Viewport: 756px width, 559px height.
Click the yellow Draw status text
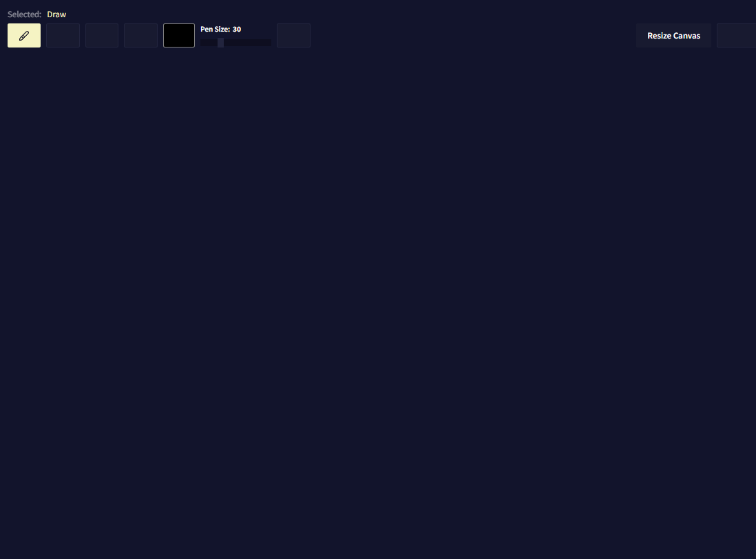(x=56, y=14)
